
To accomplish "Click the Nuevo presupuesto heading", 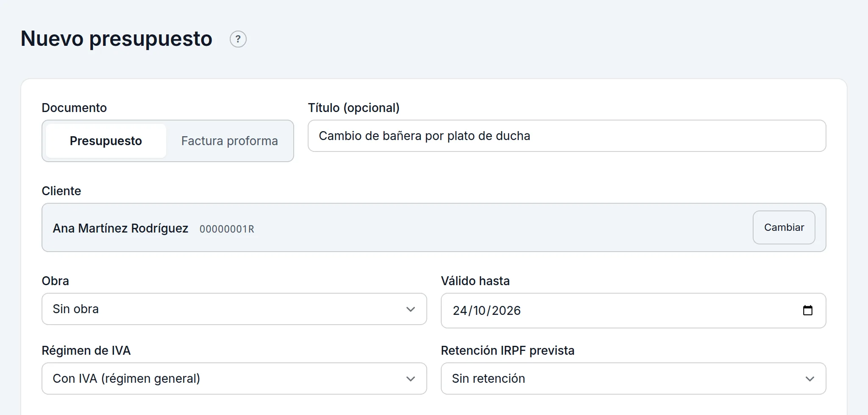I will pyautogui.click(x=117, y=39).
